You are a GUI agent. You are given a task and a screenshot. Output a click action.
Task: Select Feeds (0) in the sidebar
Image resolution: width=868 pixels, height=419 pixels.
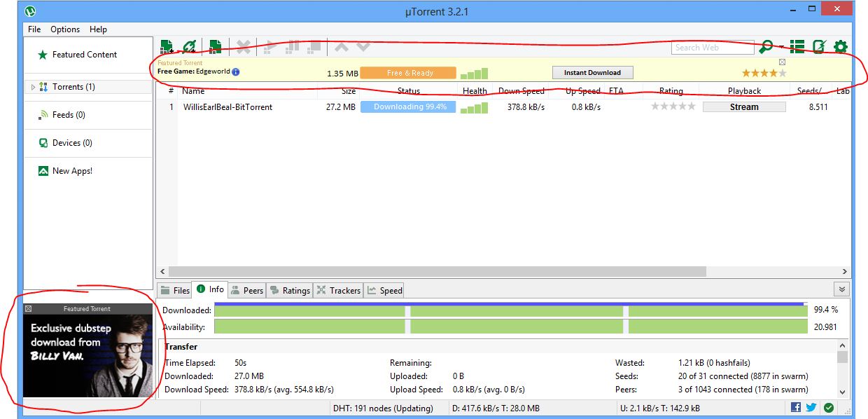[x=69, y=115]
